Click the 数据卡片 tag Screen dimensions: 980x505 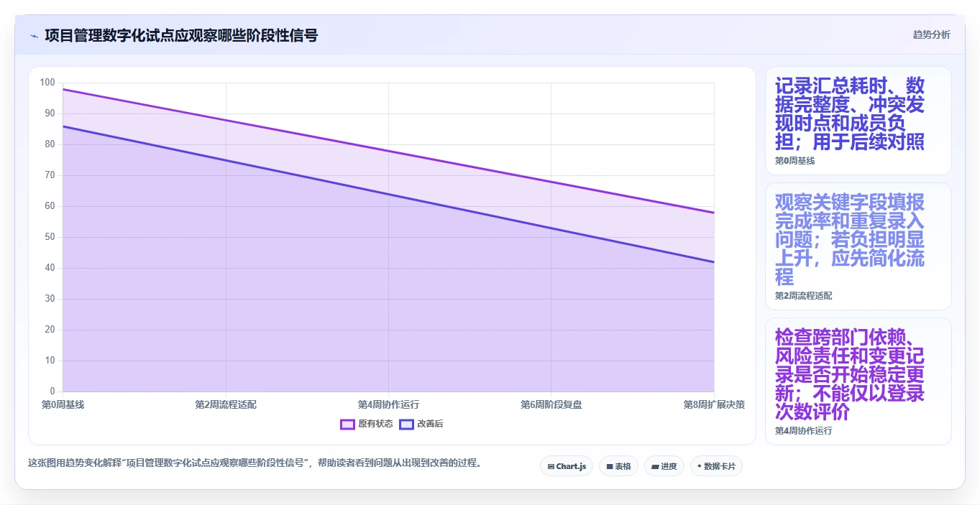pos(716,466)
